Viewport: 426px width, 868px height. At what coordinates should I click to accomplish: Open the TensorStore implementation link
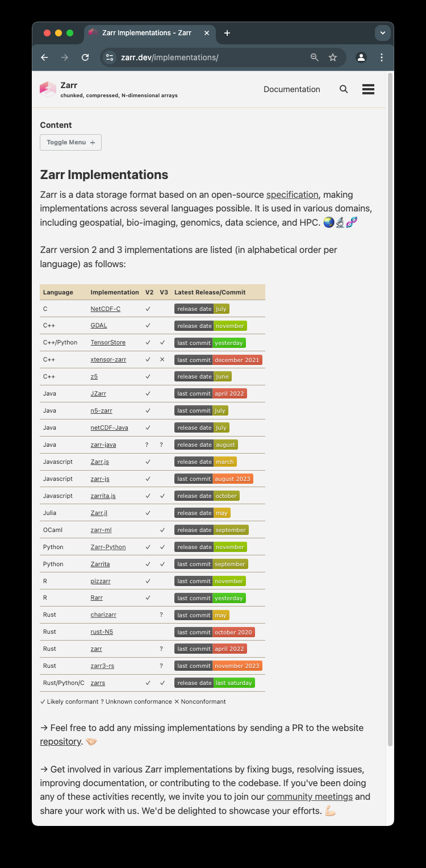coord(108,343)
